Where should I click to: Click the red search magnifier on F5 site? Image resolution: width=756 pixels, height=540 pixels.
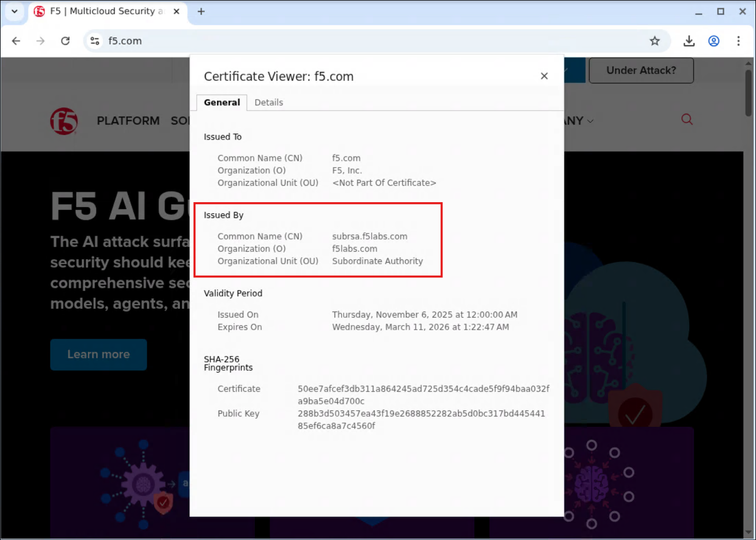pos(687,119)
